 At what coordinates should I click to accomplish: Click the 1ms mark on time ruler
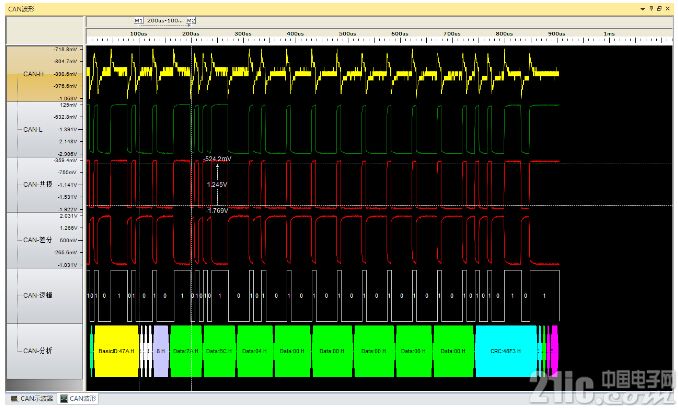(x=609, y=34)
